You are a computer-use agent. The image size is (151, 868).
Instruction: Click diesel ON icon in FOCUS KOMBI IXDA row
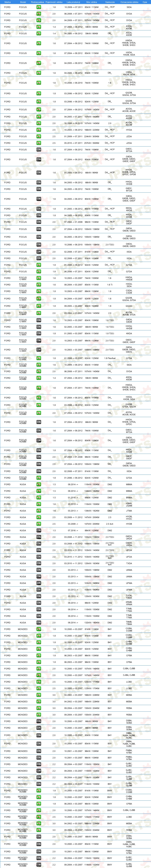click(x=39, y=471)
